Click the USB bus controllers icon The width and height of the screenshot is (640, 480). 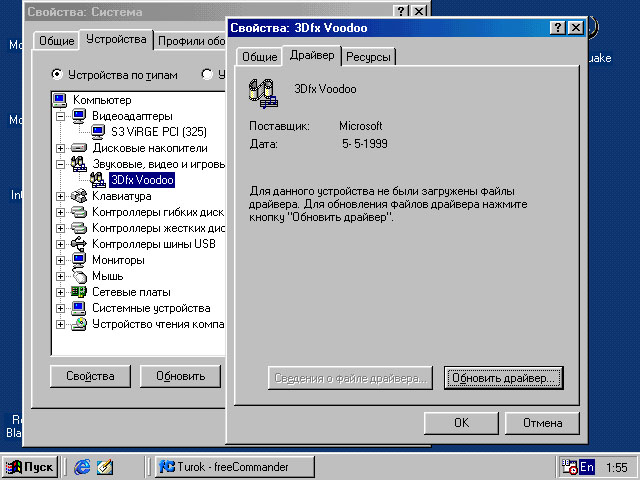pyautogui.click(x=79, y=244)
